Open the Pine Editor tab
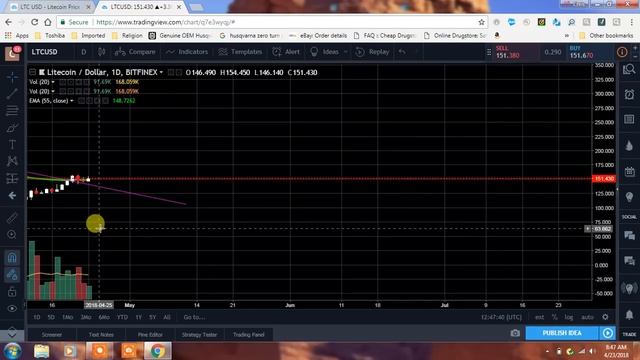 pos(150,334)
